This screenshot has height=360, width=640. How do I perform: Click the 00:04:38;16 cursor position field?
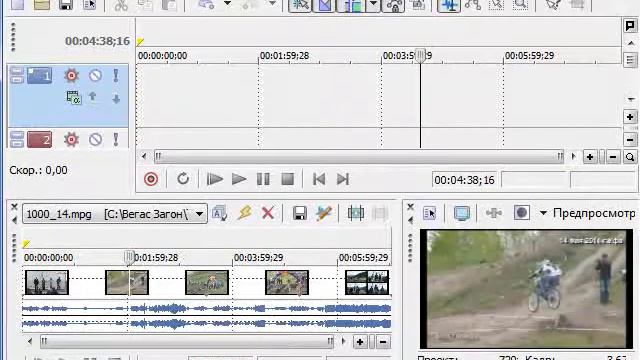464,180
